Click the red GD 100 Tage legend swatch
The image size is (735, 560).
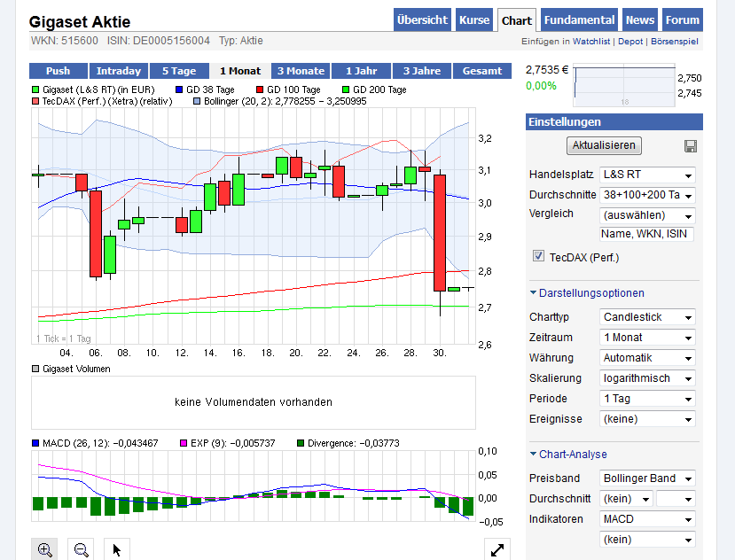[260, 89]
